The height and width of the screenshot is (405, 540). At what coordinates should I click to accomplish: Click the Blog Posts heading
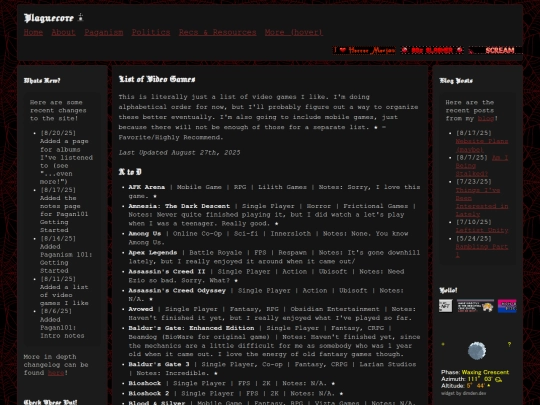[456, 81]
